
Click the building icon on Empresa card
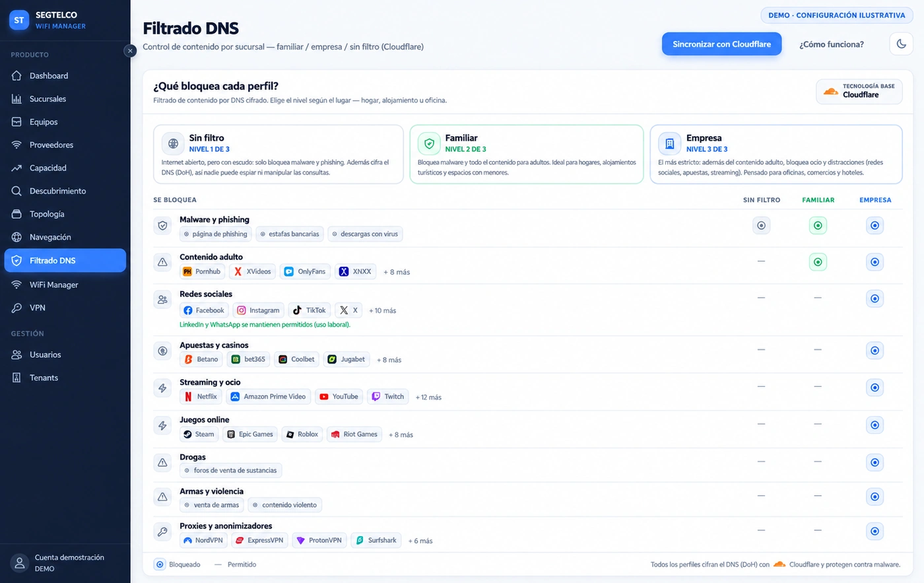pyautogui.click(x=669, y=143)
